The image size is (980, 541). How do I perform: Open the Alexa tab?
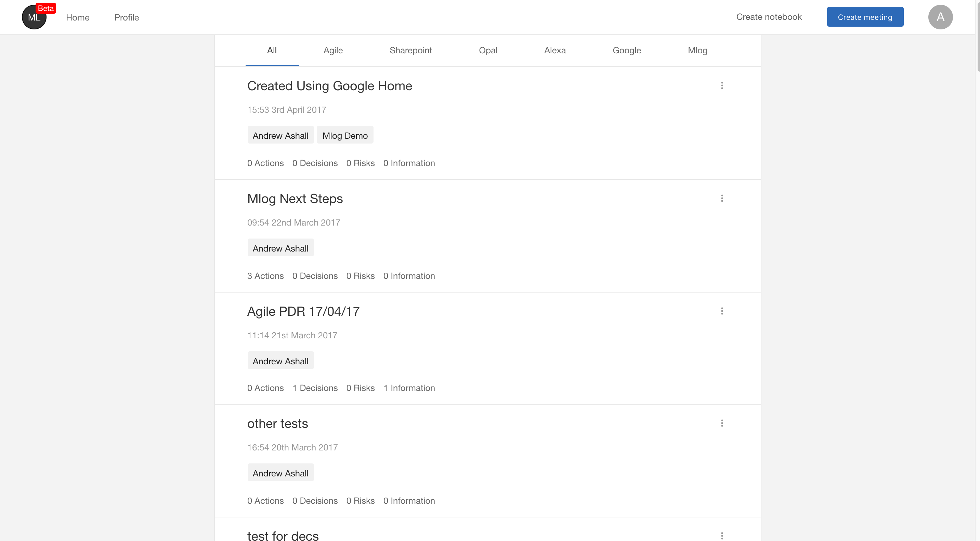pos(555,50)
